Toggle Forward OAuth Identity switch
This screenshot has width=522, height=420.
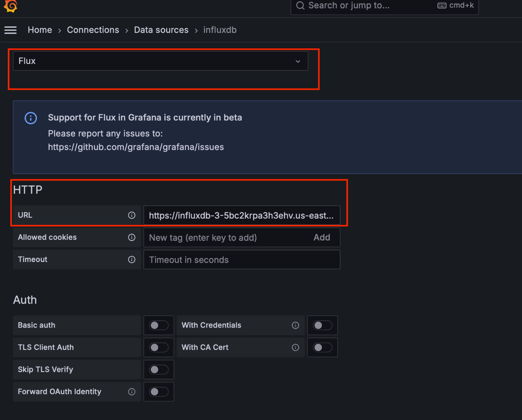[x=159, y=392]
